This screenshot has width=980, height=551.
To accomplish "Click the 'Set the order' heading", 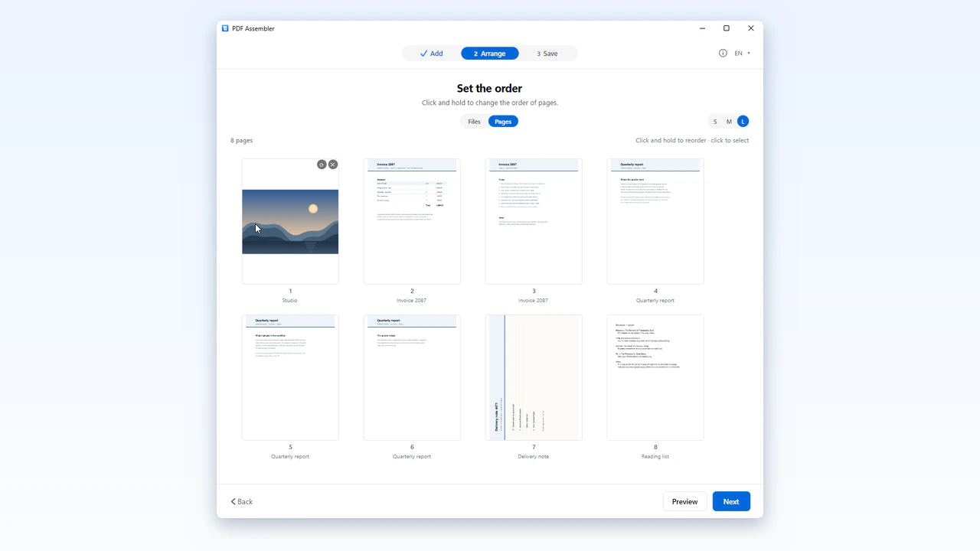I will (x=489, y=89).
